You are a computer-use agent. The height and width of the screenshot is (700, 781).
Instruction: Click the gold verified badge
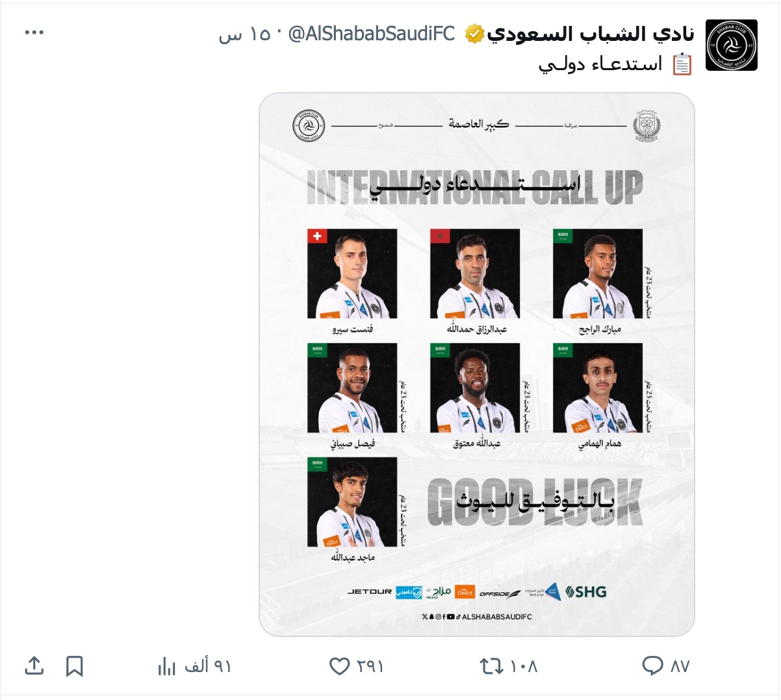tap(474, 34)
